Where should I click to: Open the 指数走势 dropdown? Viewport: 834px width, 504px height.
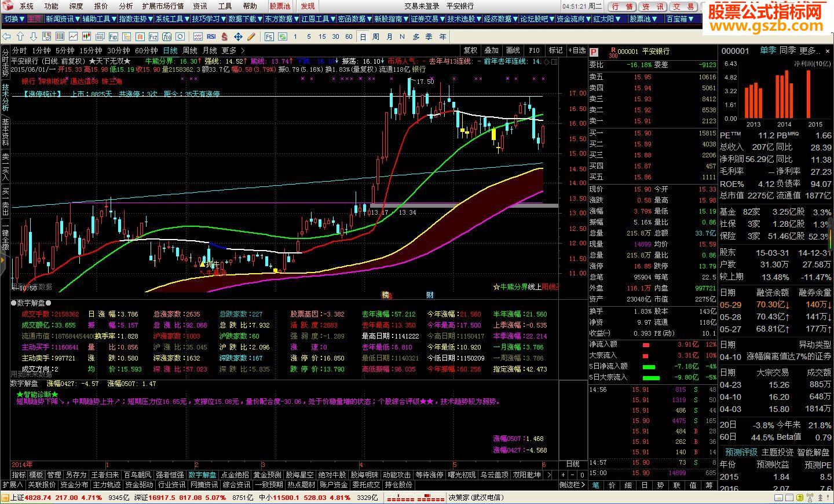tap(136, 19)
